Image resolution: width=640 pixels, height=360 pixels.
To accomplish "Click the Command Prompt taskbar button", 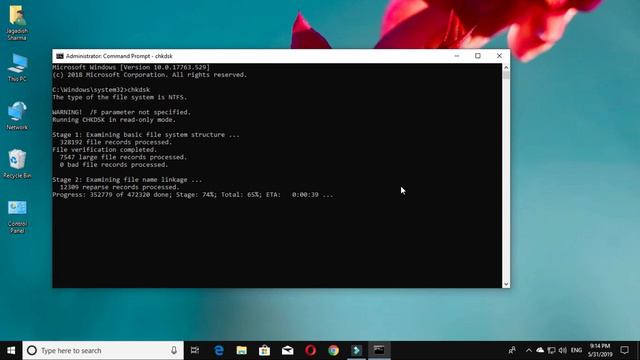I will click(379, 351).
